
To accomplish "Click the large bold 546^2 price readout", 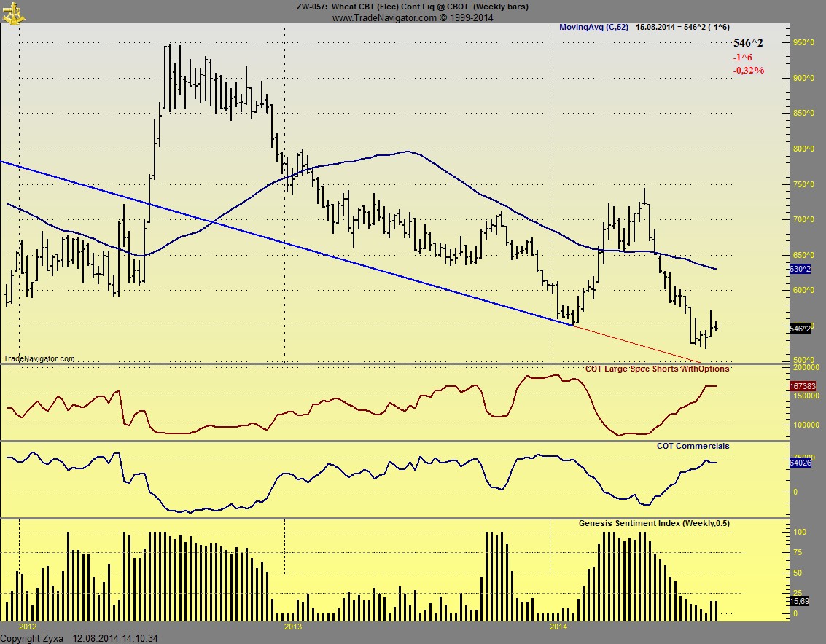I will point(748,43).
